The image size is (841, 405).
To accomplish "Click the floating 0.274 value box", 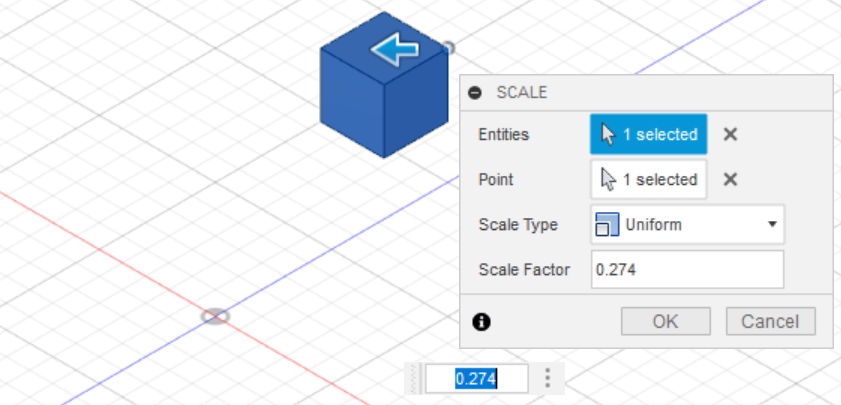I will (x=476, y=379).
